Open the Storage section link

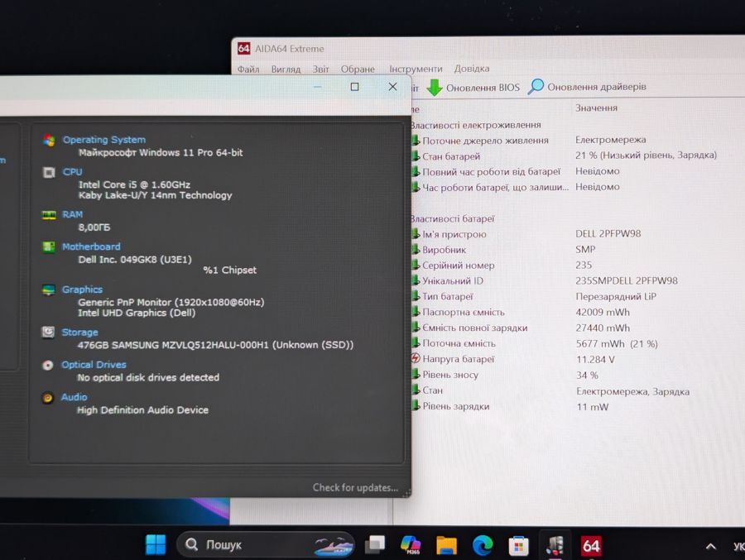tap(79, 332)
